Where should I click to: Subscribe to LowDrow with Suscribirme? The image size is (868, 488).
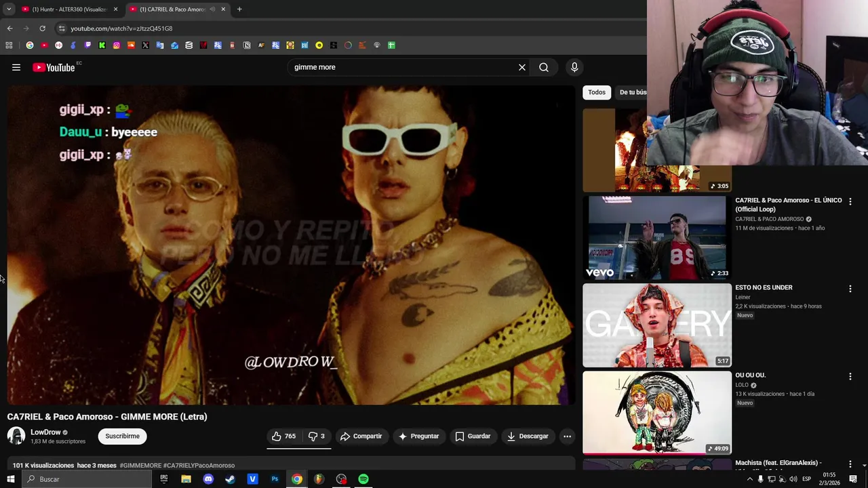122,436
